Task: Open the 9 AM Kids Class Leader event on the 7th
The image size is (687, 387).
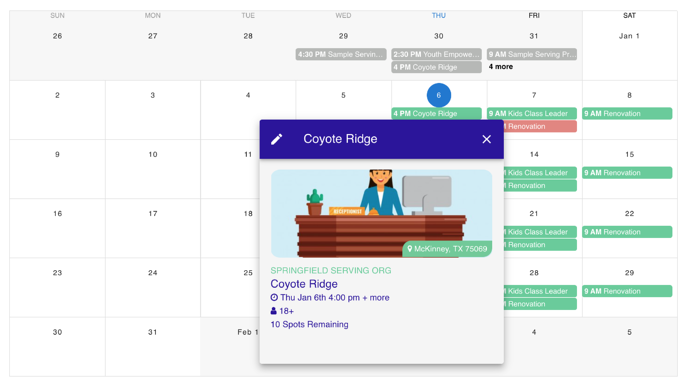Action: (532, 114)
